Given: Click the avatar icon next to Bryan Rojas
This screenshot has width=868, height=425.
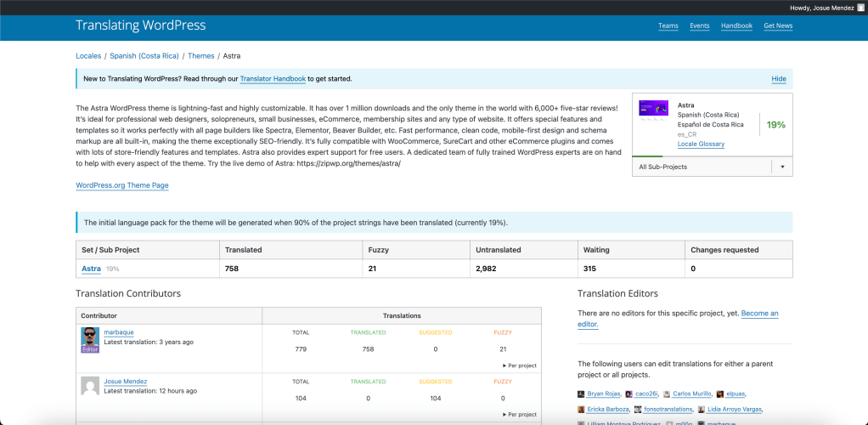Looking at the screenshot, I should click(x=581, y=394).
